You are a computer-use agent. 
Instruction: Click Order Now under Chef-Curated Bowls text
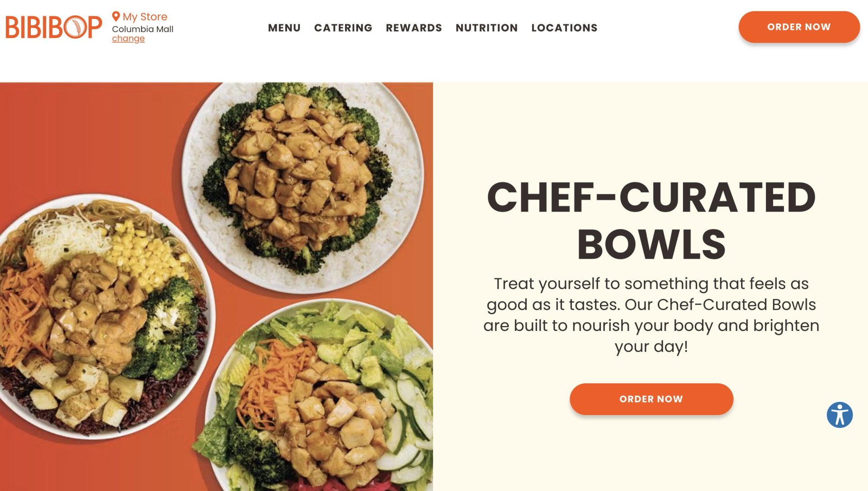coord(651,399)
